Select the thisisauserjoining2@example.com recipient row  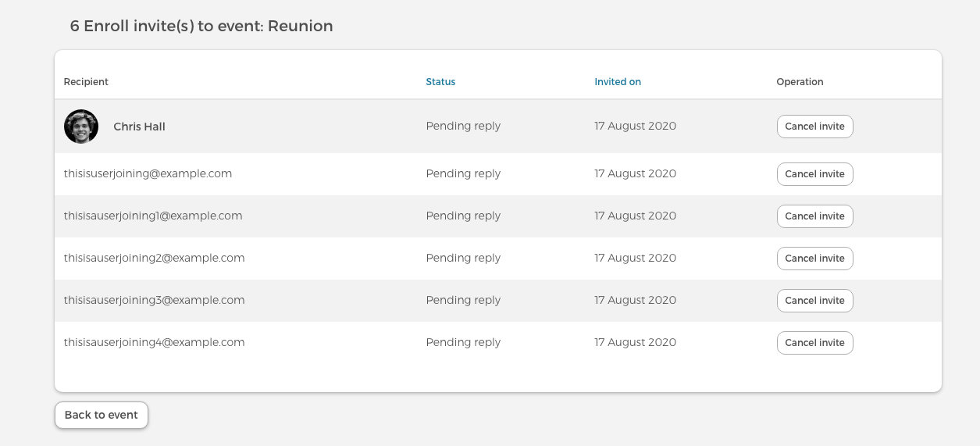[154, 259]
